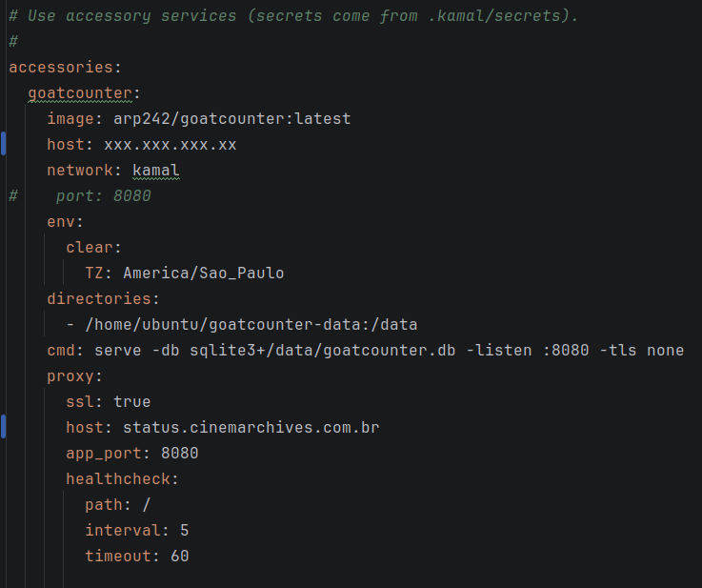Click the "accessories:" key
The height and width of the screenshot is (588, 702).
66,67
